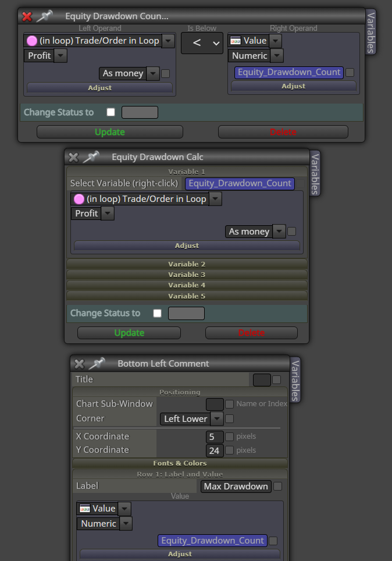The image size is (392, 561).
Task: Open Variables side tab of Equity Drawdown Coun... panel
Action: point(371,32)
